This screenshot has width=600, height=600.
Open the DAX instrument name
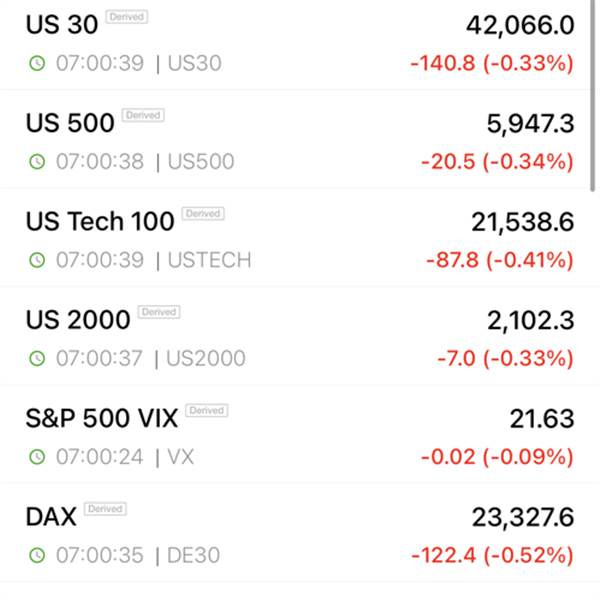[x=51, y=516]
